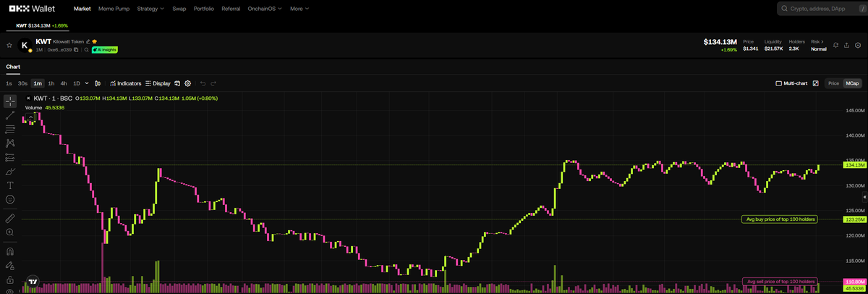Switch chart interval to 30s
This screenshot has width=868, height=294.
pos(22,83)
